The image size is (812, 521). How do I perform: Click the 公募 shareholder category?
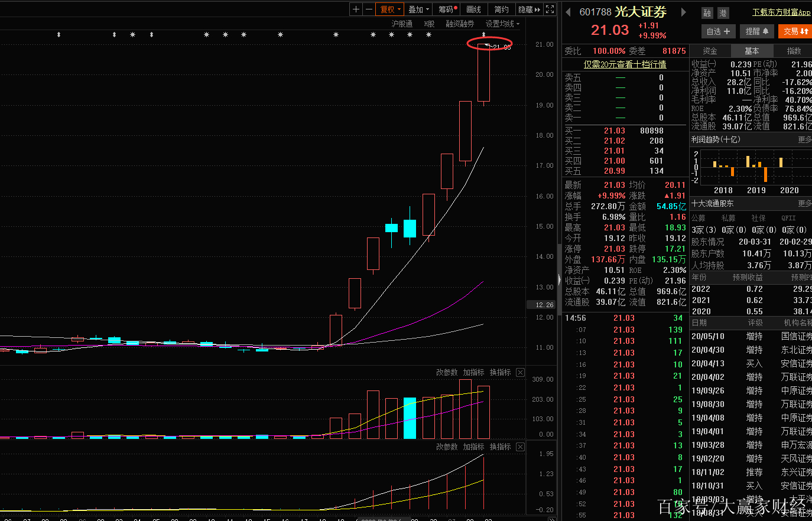(700, 218)
